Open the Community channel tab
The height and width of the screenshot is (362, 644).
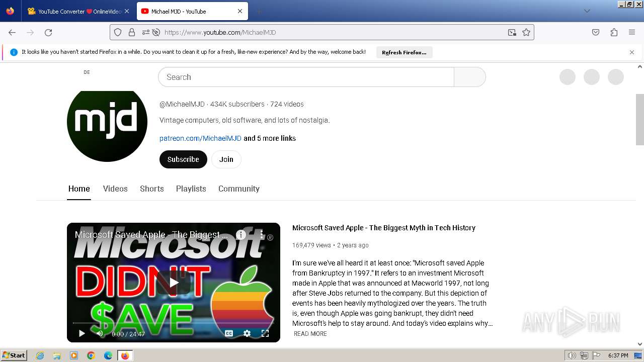pyautogui.click(x=239, y=189)
